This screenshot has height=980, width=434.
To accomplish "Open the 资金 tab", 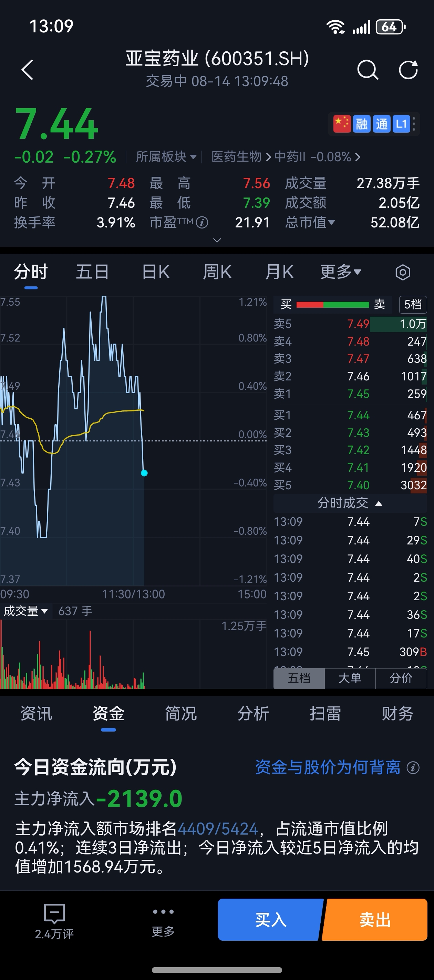I will point(108,713).
